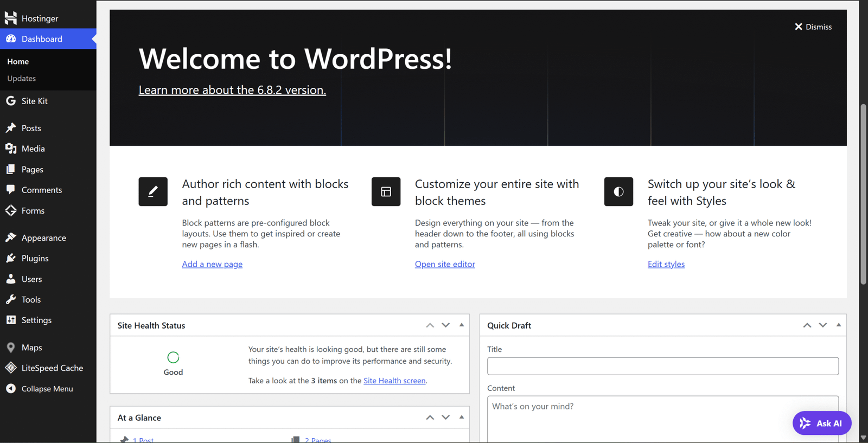Screen dimensions: 868x443
Task: Toggle Quick Draft panel collapse triangle
Action: pos(839,325)
